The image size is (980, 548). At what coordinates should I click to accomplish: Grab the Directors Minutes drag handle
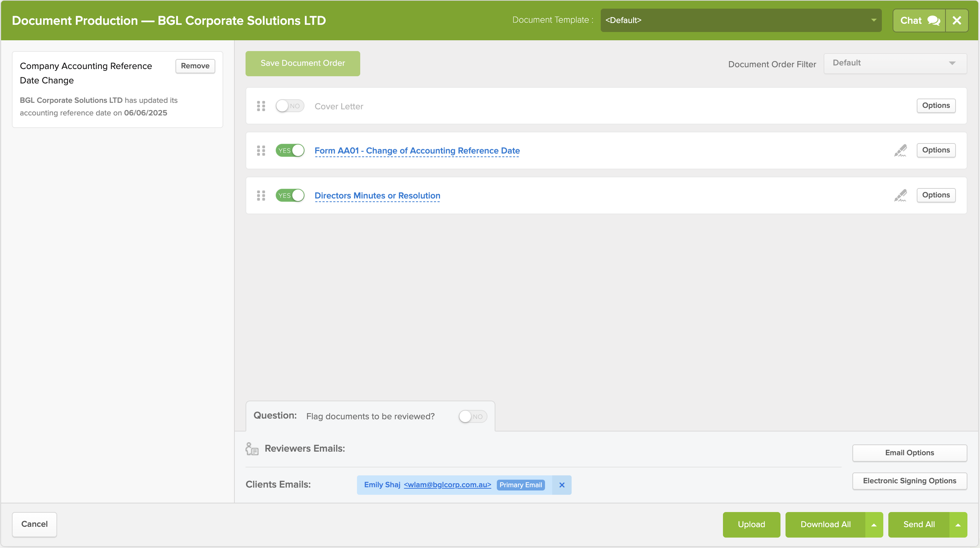click(261, 196)
